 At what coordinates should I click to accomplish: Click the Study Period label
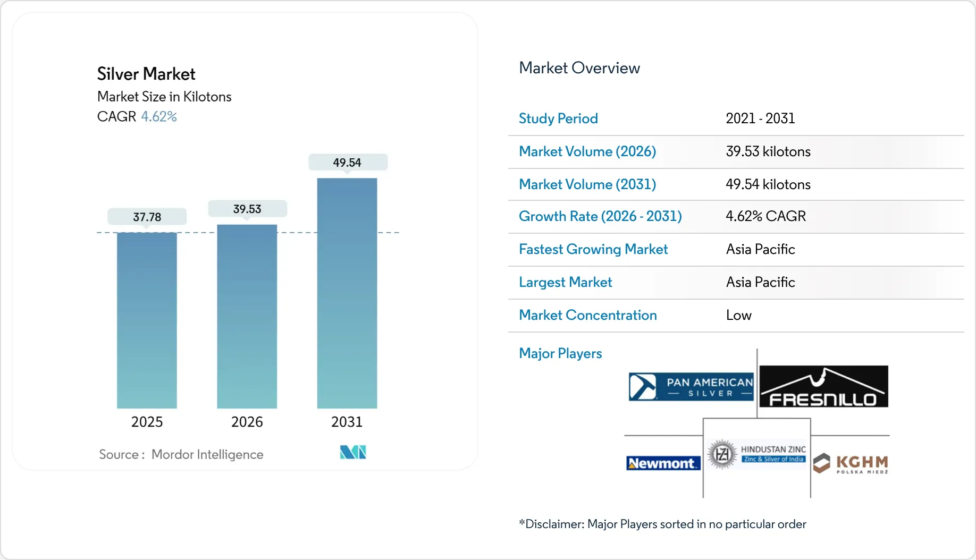click(x=558, y=118)
